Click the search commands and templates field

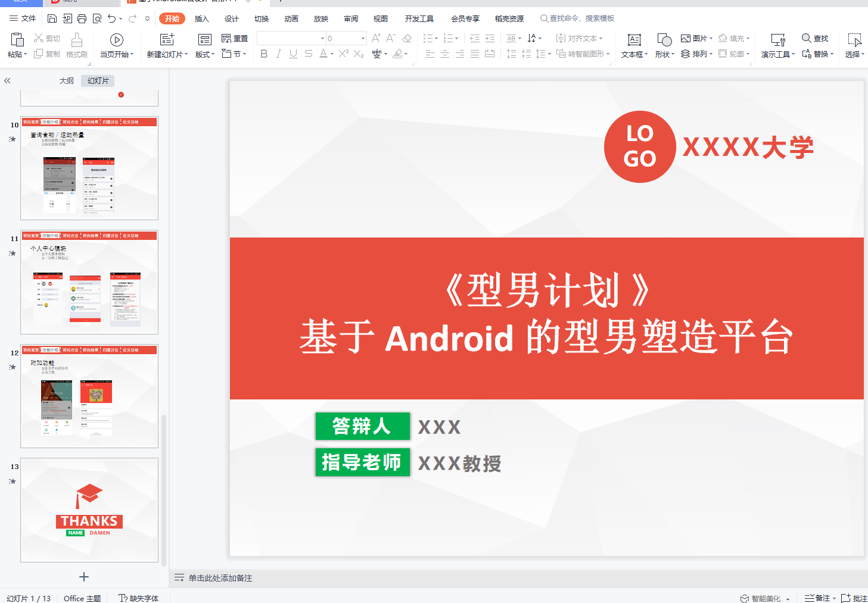coord(578,18)
